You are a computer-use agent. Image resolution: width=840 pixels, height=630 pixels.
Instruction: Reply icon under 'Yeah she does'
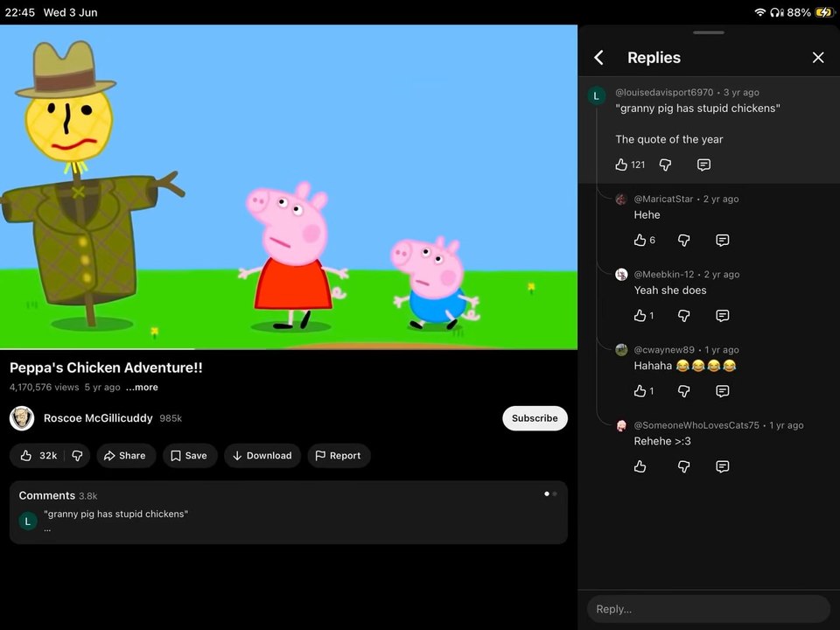[x=722, y=316]
